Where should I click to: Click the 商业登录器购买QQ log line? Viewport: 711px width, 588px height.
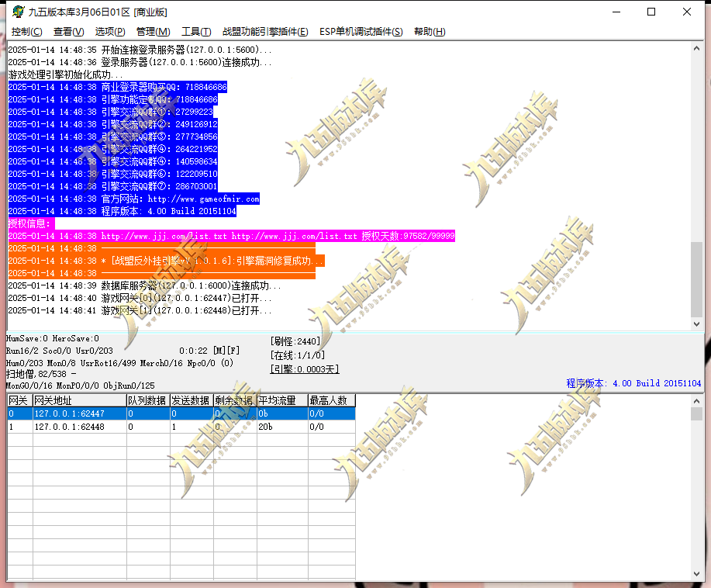point(117,87)
